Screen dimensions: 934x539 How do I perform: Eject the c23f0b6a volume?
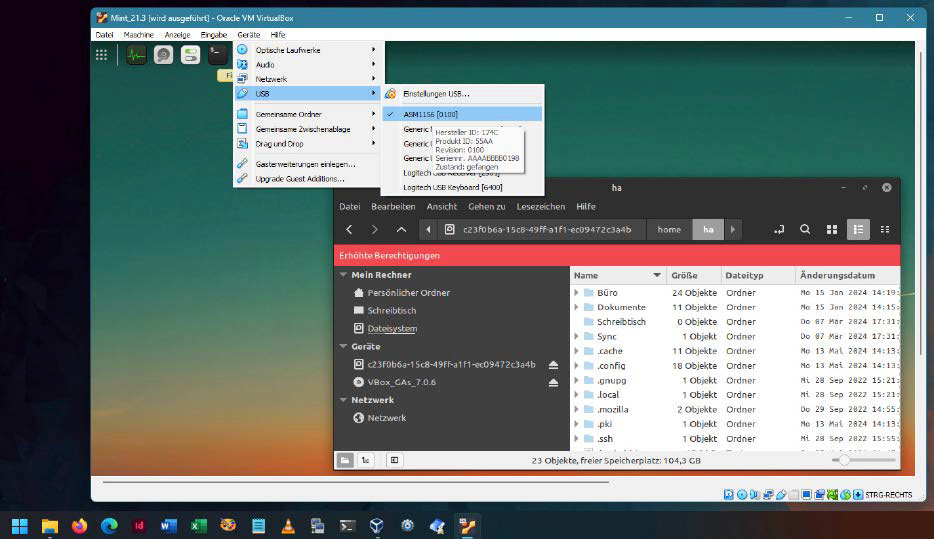[x=553, y=364]
